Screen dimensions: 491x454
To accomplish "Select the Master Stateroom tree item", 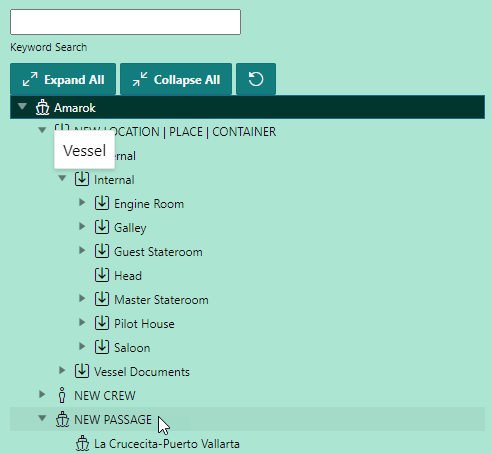I will (161, 300).
